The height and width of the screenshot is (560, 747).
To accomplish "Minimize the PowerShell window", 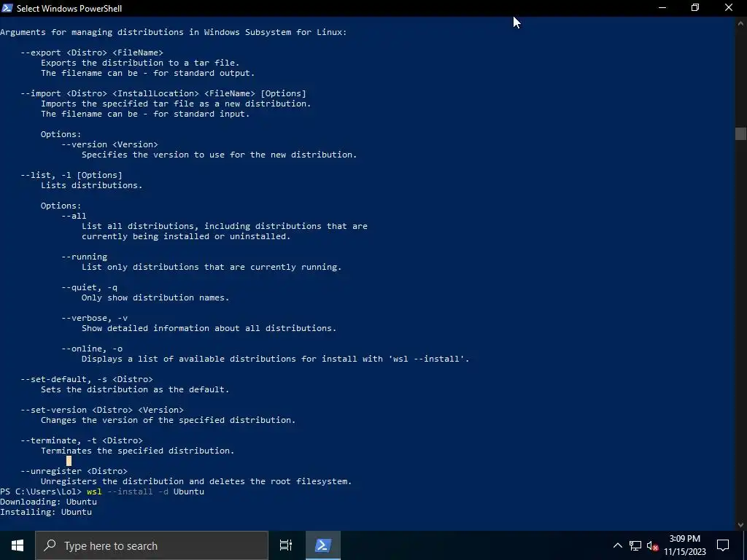I will pos(662,8).
